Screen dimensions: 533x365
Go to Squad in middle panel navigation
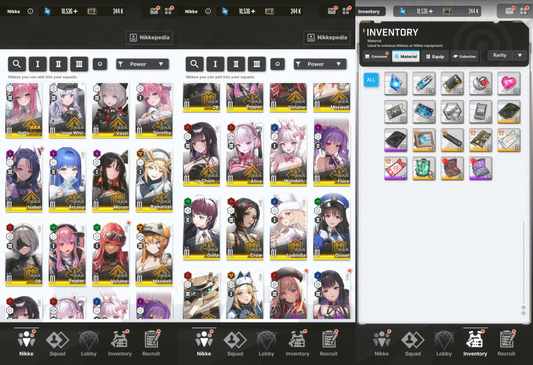(x=235, y=343)
